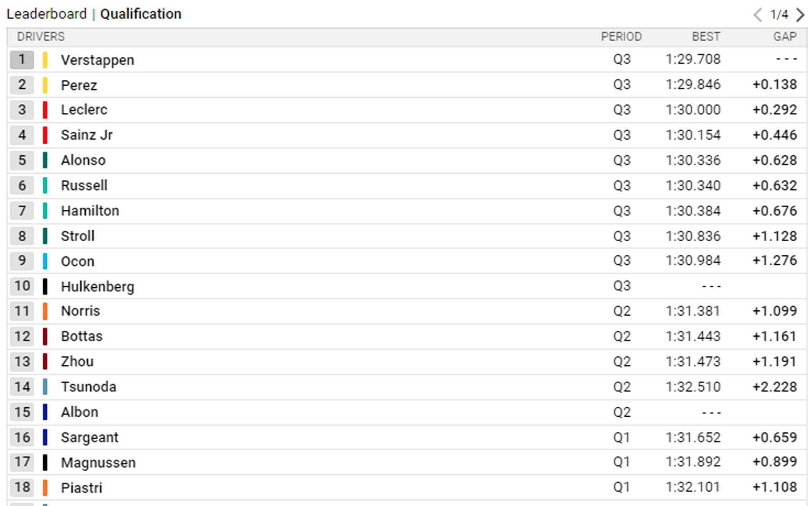Go to previous leaderboard page arrow

[758, 15]
